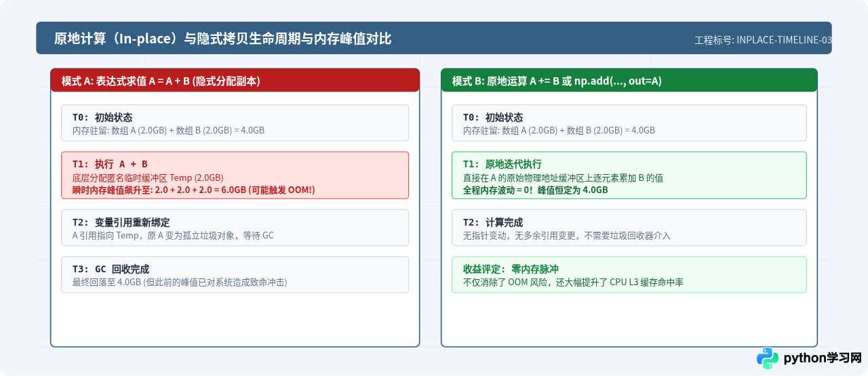
Task: Click the 内存驻留 line under 模式 A's T0
Action: 168,130
